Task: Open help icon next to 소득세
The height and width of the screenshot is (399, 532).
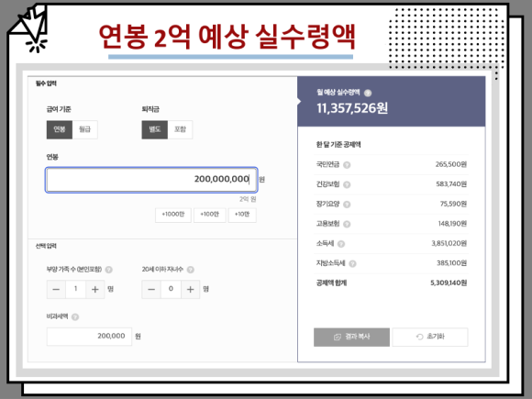Action: (341, 244)
